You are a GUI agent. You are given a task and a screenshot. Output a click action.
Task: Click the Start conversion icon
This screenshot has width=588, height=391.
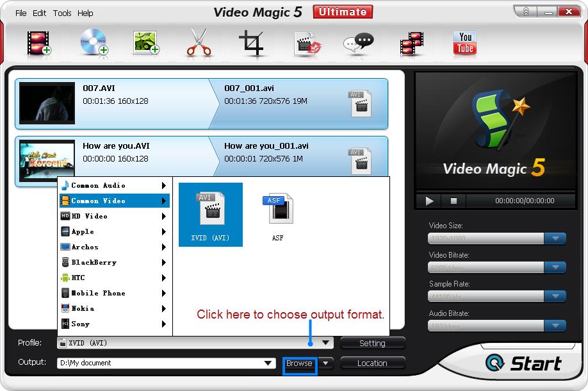[495, 363]
